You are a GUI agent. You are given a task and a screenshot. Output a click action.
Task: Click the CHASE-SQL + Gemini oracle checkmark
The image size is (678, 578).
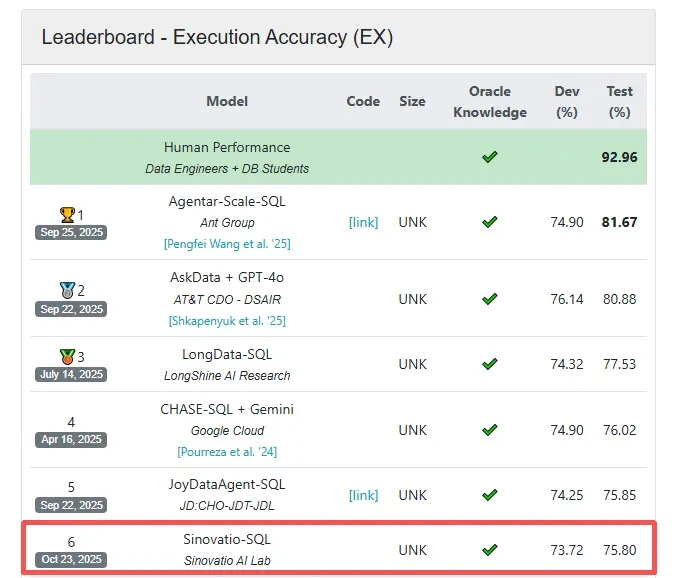tap(489, 430)
